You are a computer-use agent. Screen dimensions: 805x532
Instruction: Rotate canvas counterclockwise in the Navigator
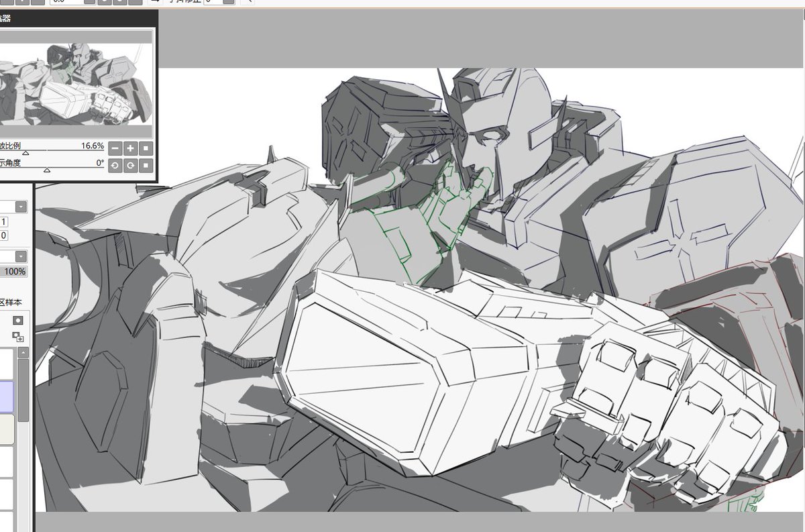pos(115,165)
